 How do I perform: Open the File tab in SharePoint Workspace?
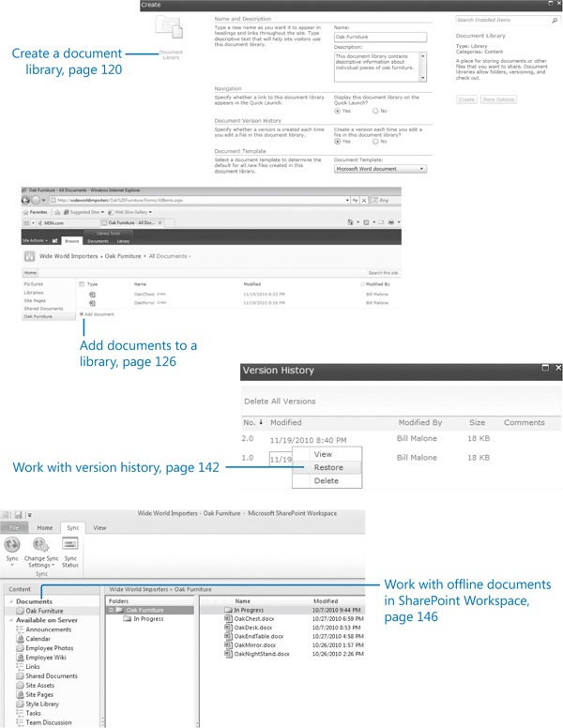pyautogui.click(x=14, y=528)
